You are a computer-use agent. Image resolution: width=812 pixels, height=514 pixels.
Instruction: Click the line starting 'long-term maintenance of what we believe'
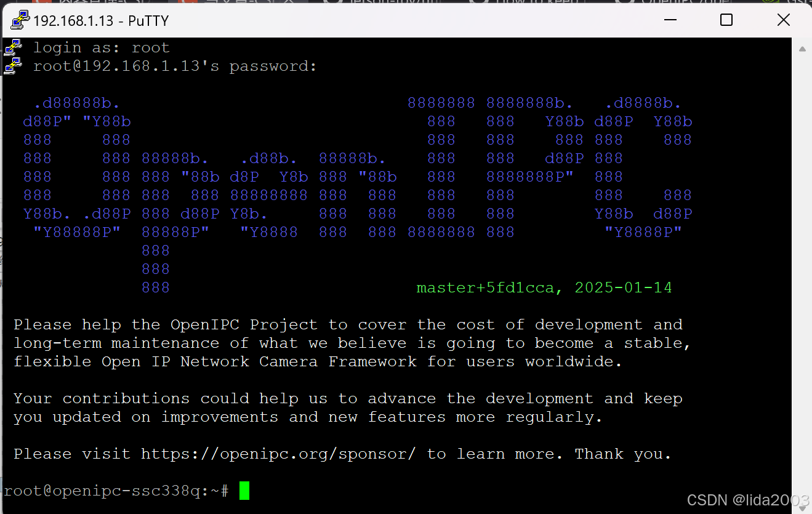(352, 343)
